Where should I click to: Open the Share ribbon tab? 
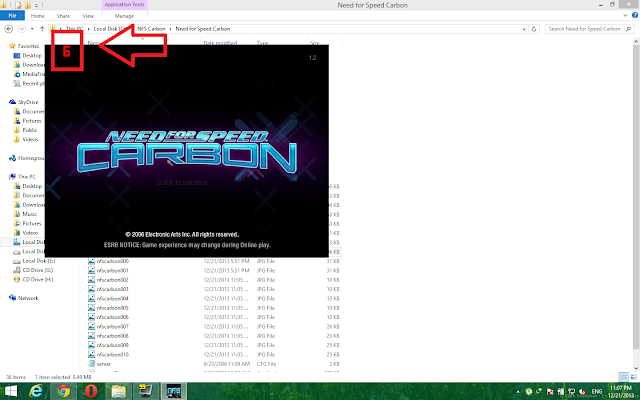[x=63, y=16]
